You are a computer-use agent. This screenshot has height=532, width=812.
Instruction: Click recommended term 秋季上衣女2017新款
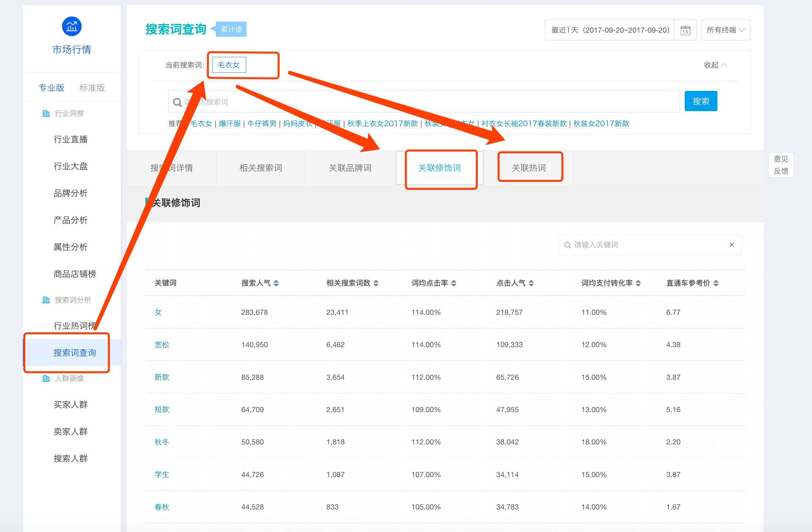(382, 124)
